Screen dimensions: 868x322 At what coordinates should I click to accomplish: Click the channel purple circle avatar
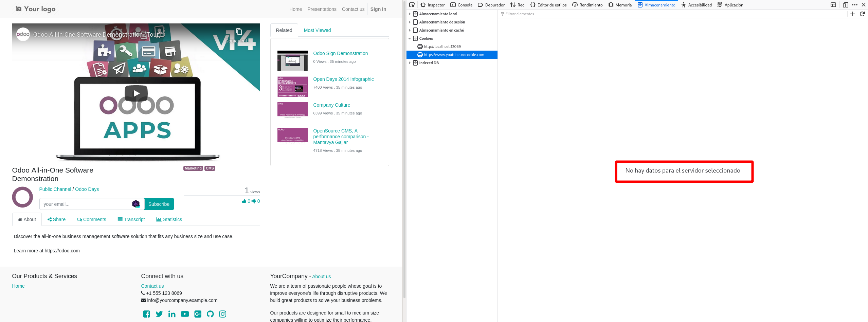click(x=22, y=197)
